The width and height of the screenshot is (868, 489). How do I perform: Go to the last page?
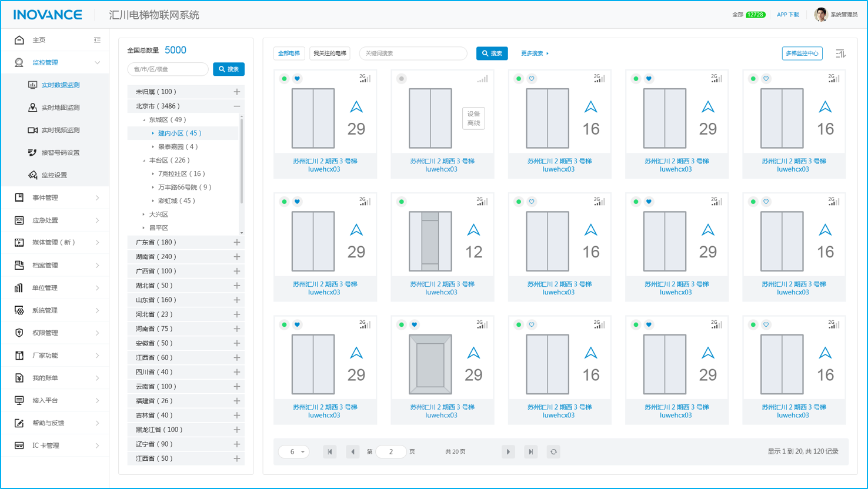[x=530, y=452]
